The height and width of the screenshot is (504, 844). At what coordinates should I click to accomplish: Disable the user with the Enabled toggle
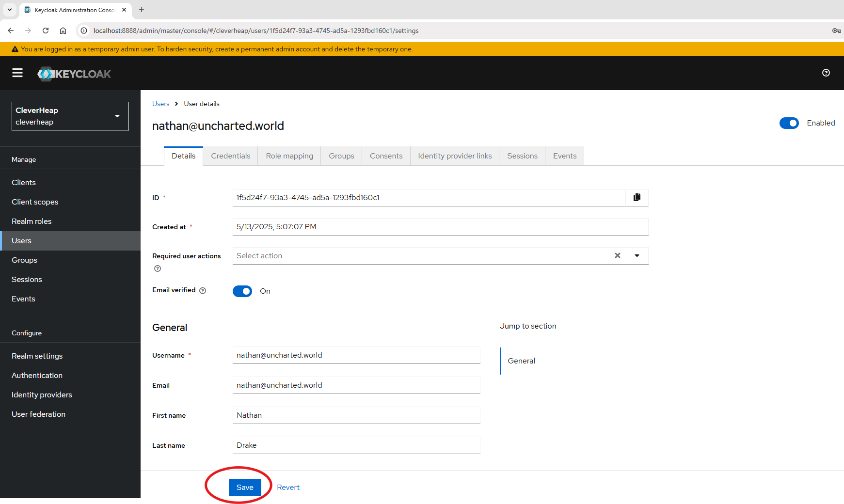789,123
